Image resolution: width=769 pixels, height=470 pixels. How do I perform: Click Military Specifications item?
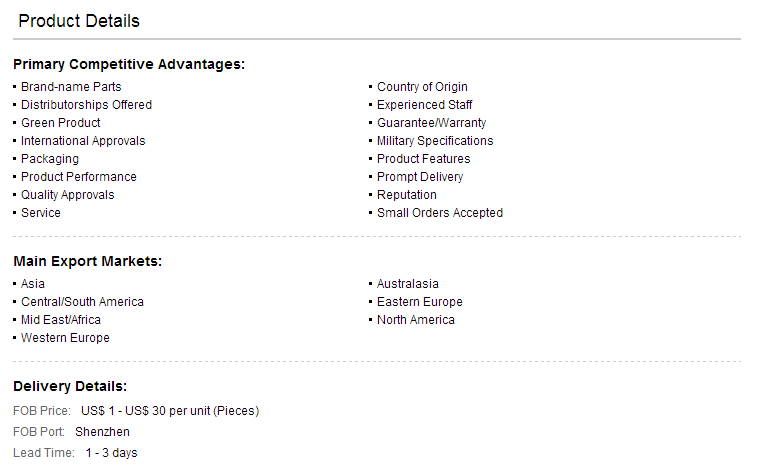[x=435, y=141]
